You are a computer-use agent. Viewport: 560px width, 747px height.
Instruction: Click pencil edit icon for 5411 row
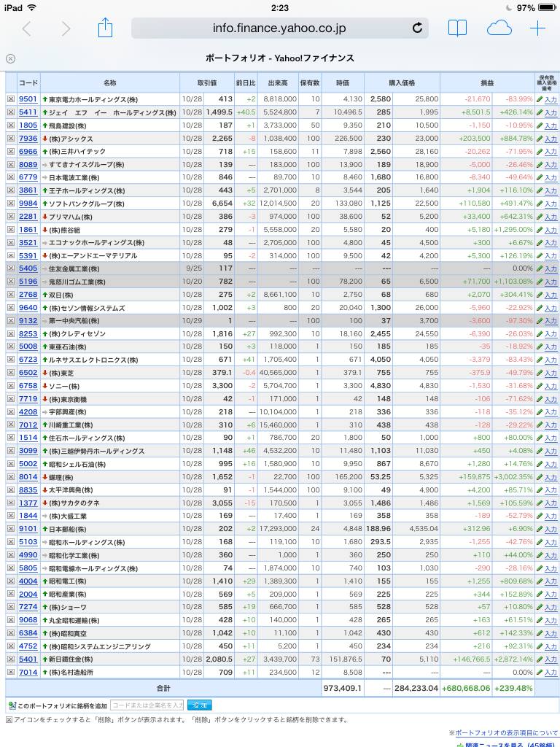tap(540, 112)
